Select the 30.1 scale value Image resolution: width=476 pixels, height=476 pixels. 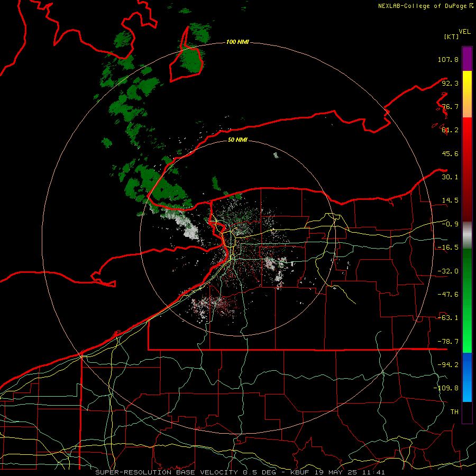[x=450, y=177]
